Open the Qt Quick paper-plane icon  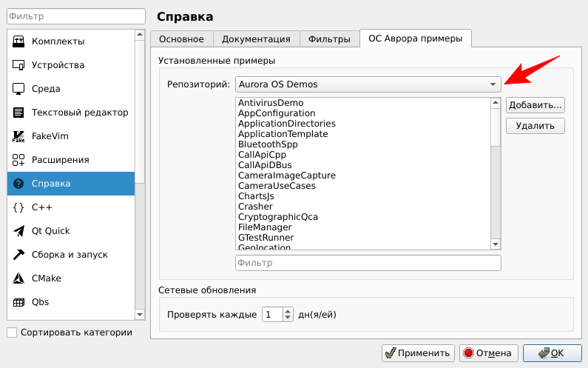[x=18, y=231]
